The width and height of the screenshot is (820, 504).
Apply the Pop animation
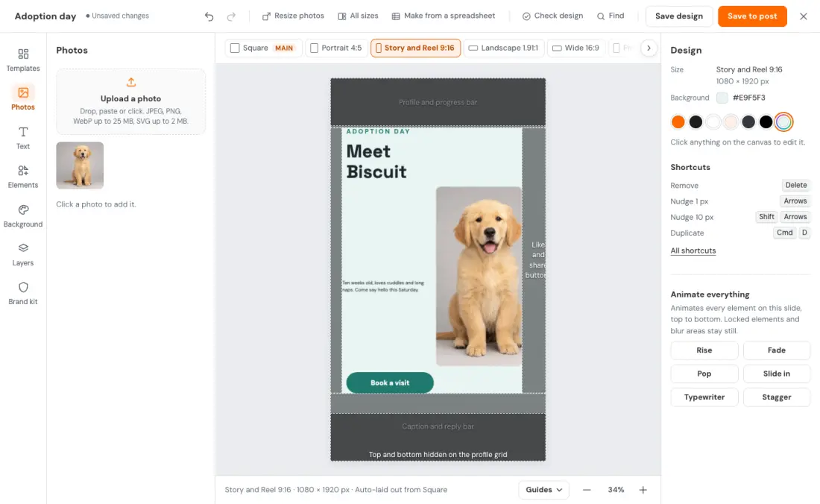pos(704,374)
